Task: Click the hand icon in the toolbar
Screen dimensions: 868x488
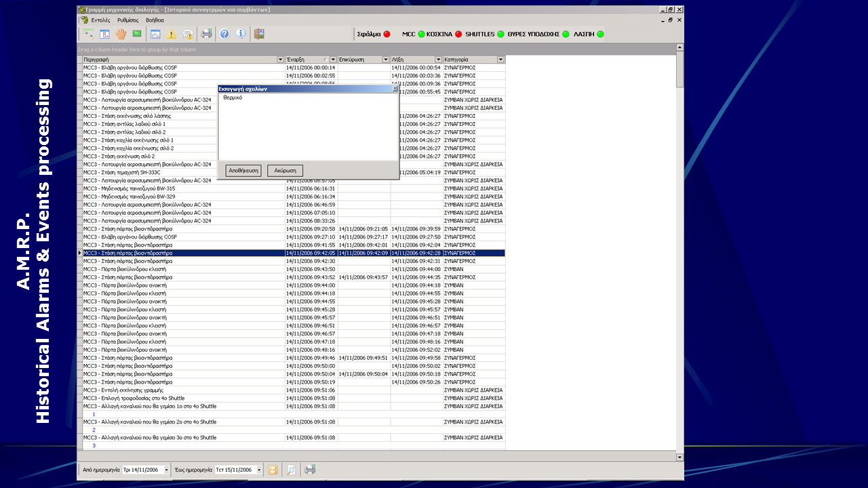Action: tap(121, 34)
